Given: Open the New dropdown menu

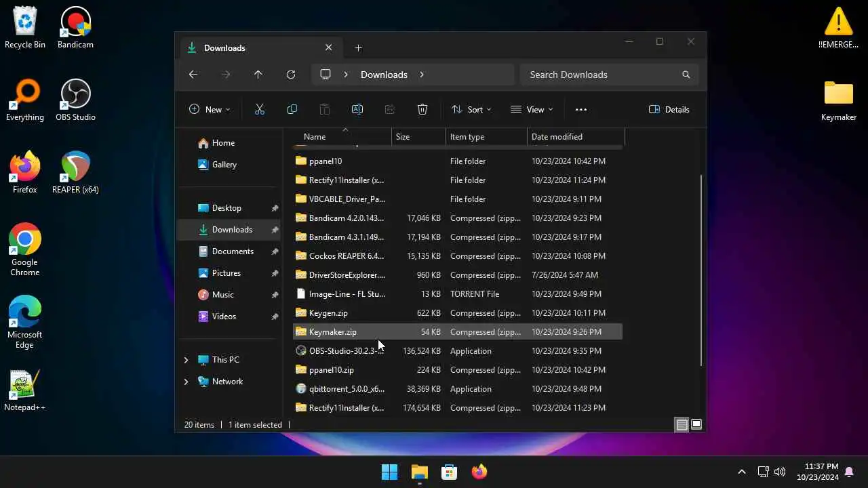Looking at the screenshot, I should click(210, 109).
